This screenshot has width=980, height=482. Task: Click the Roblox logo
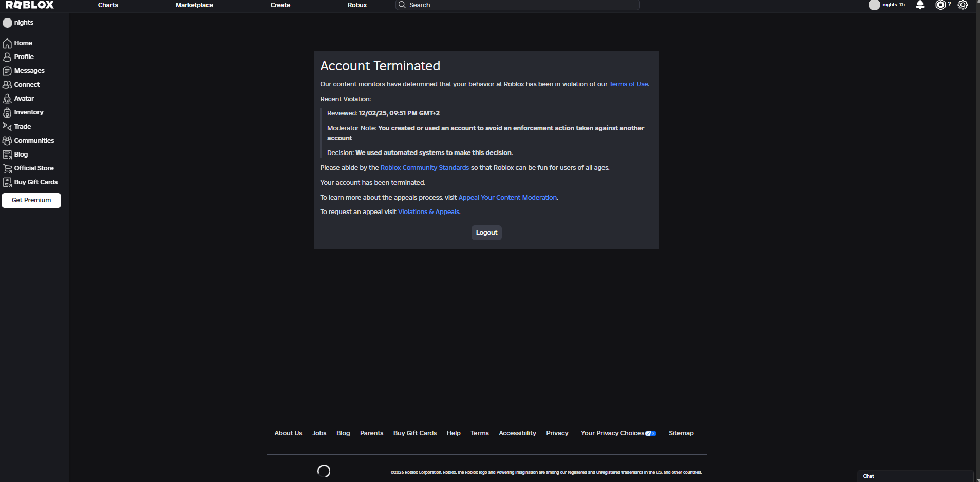30,5
